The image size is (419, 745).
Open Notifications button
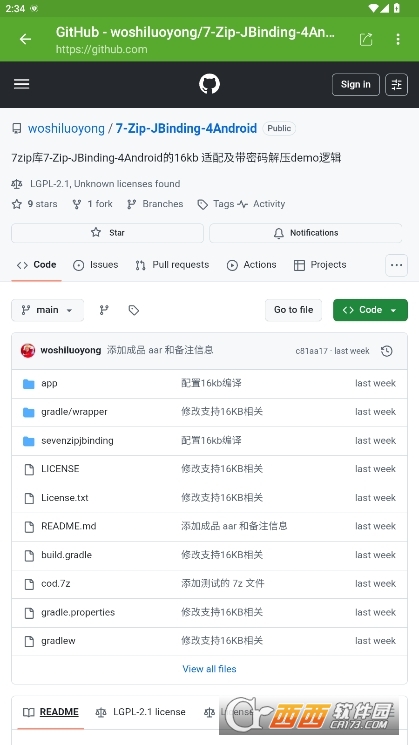point(305,233)
